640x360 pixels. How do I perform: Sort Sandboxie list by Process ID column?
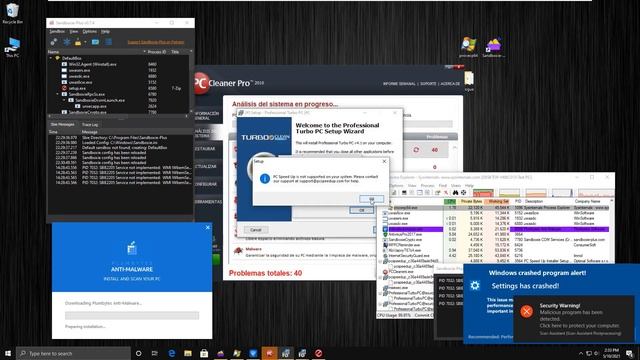click(x=157, y=52)
